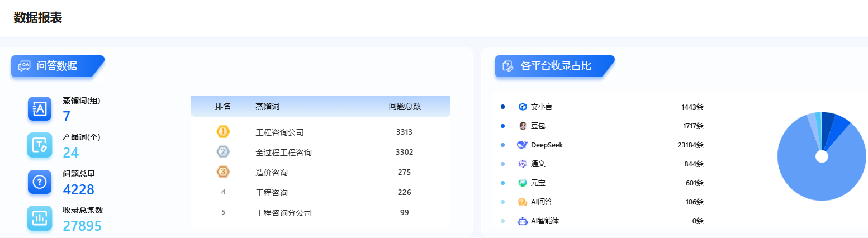Click the 工程咨询分公司 row entry
868x238 pixels.
pos(283,212)
